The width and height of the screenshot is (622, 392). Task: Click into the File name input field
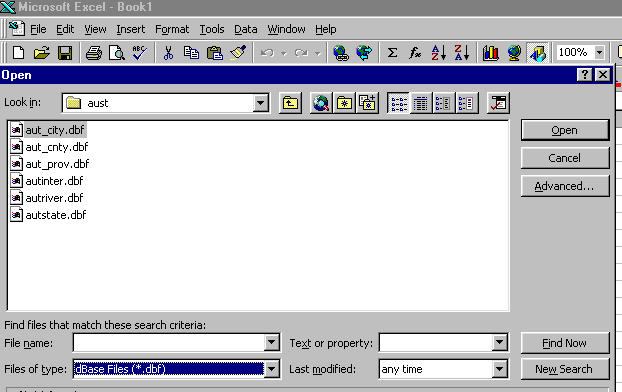coord(169,343)
